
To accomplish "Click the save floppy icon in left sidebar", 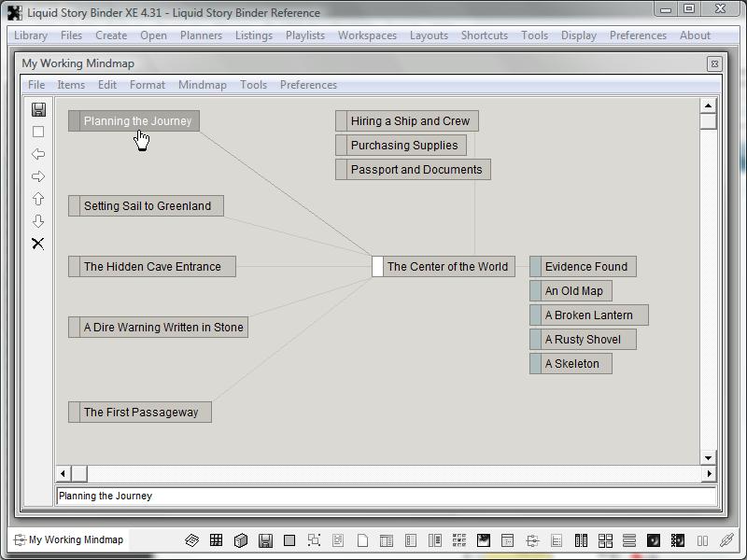I will 38,109.
